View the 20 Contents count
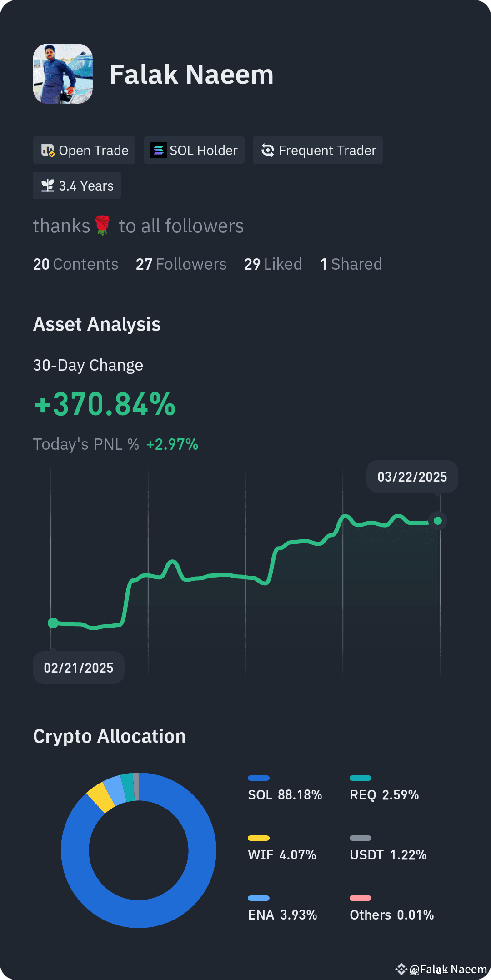 click(75, 264)
